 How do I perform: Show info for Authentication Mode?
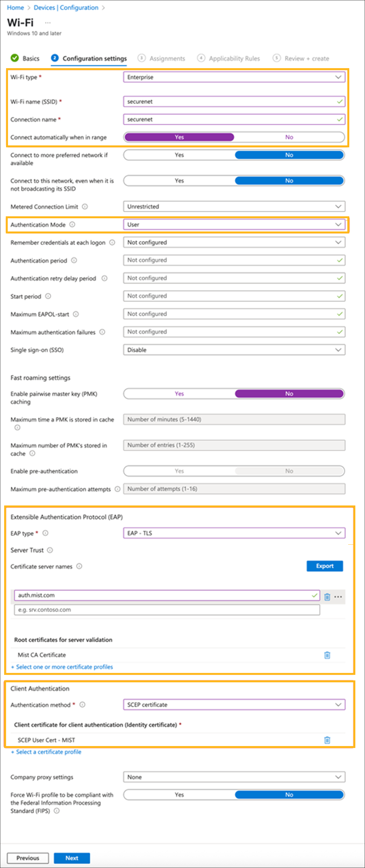click(72, 224)
